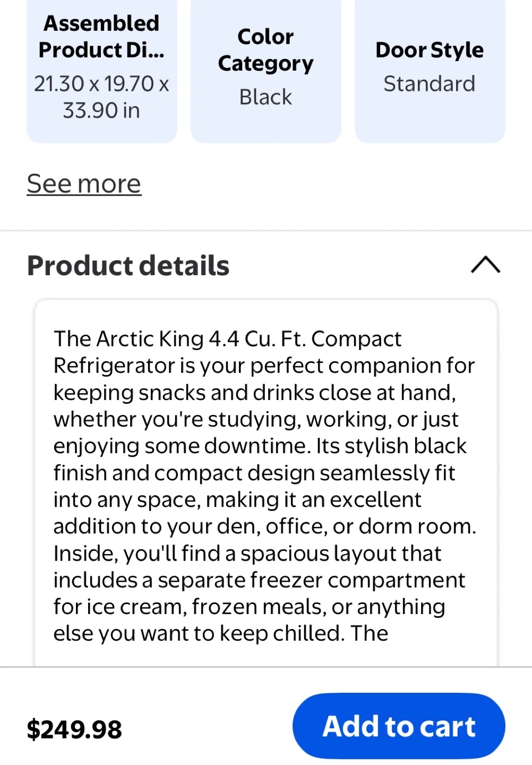Tap the truncated Assembled Product Di... title
Screen dimensions: 532x765
coord(101,37)
